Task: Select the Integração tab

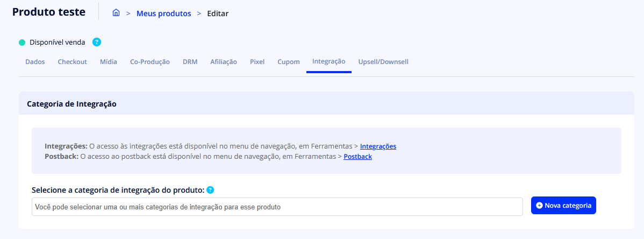Action: pyautogui.click(x=328, y=62)
